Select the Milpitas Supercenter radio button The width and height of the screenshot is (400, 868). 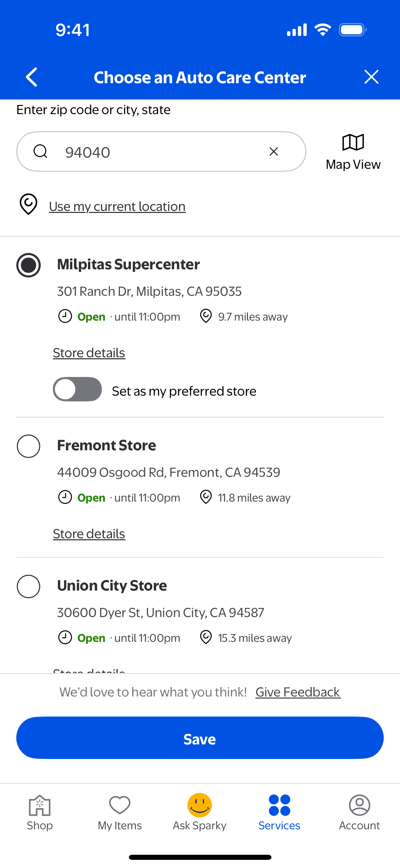pyautogui.click(x=28, y=265)
